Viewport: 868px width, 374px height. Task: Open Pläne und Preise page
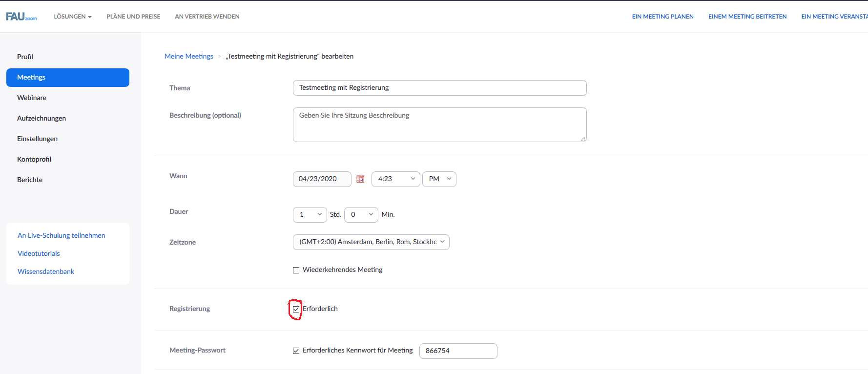133,17
